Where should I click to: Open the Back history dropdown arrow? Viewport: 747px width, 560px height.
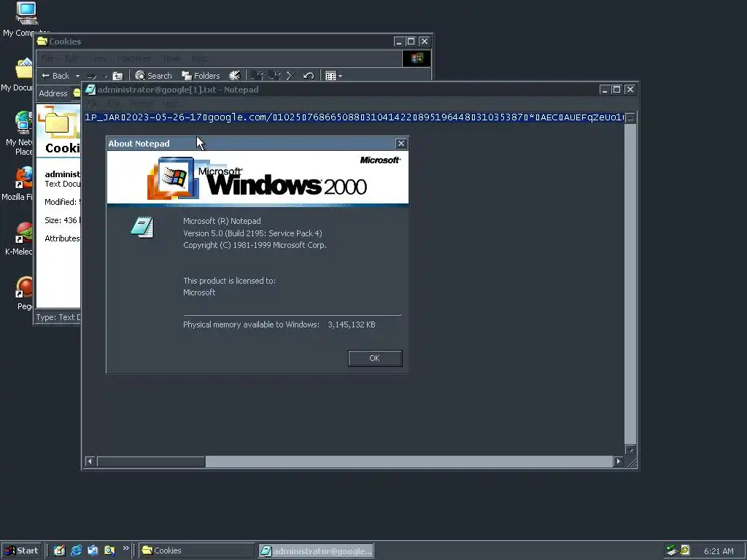coord(77,76)
